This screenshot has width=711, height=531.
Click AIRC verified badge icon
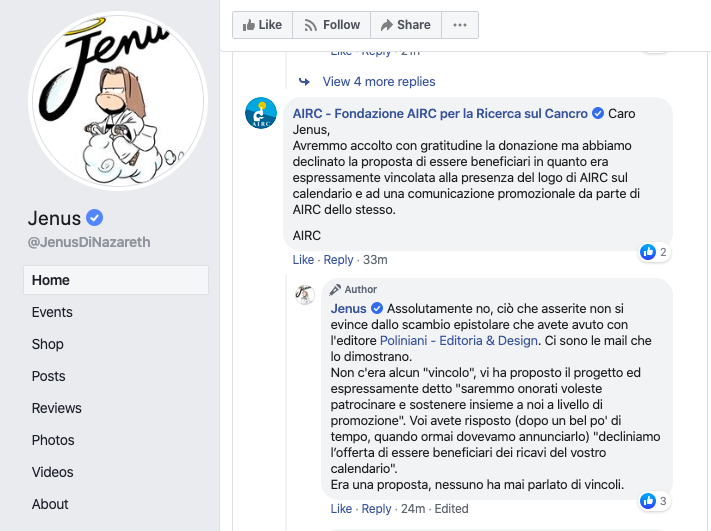click(x=598, y=113)
